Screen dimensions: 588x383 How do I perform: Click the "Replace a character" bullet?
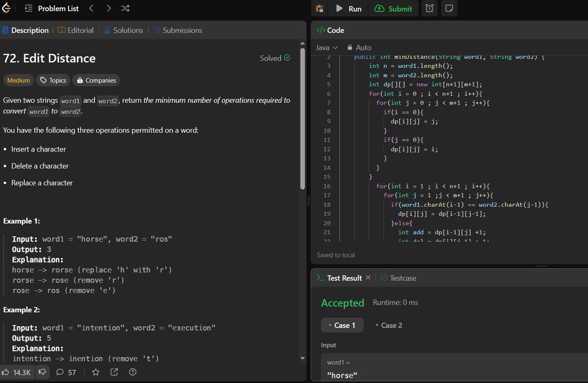click(x=42, y=183)
